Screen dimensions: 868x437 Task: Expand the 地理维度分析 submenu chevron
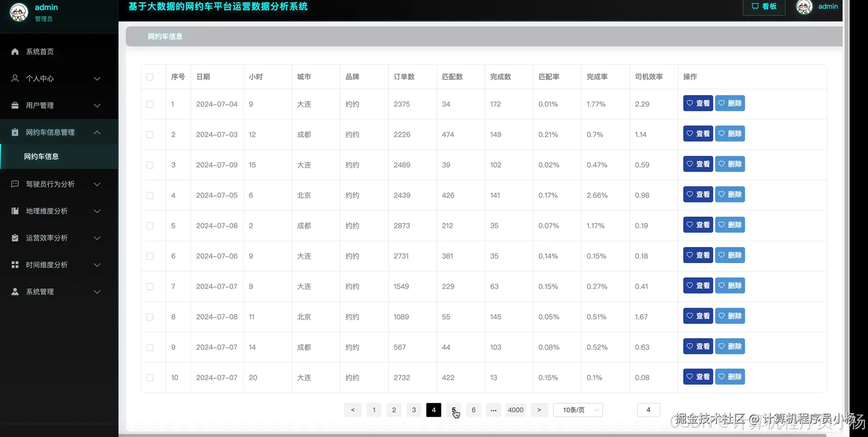click(x=97, y=211)
